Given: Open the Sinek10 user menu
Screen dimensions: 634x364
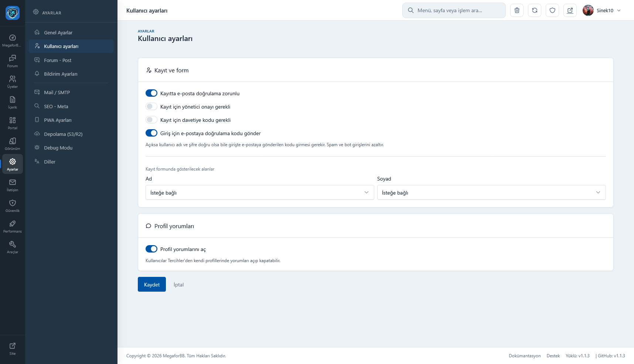Looking at the screenshot, I should pos(602,10).
